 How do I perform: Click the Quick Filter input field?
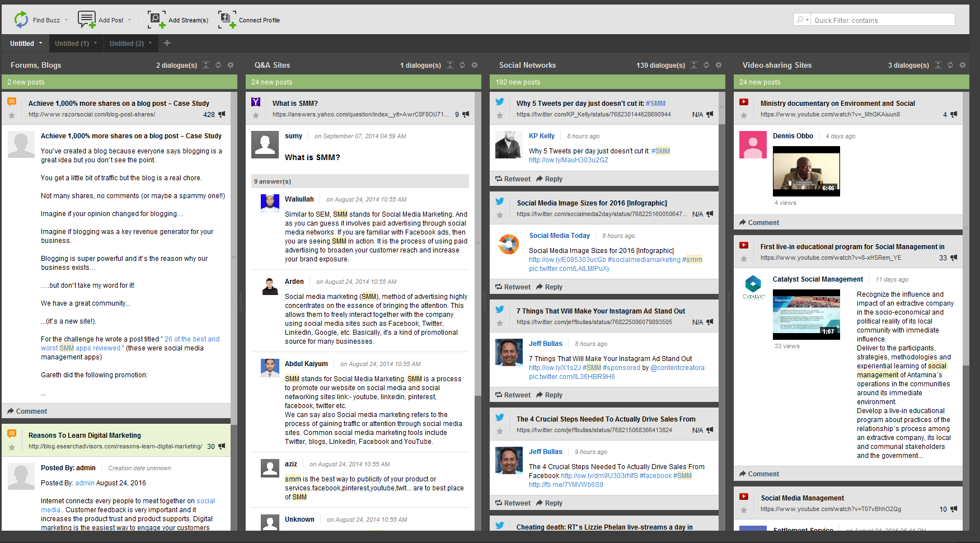[x=883, y=20]
